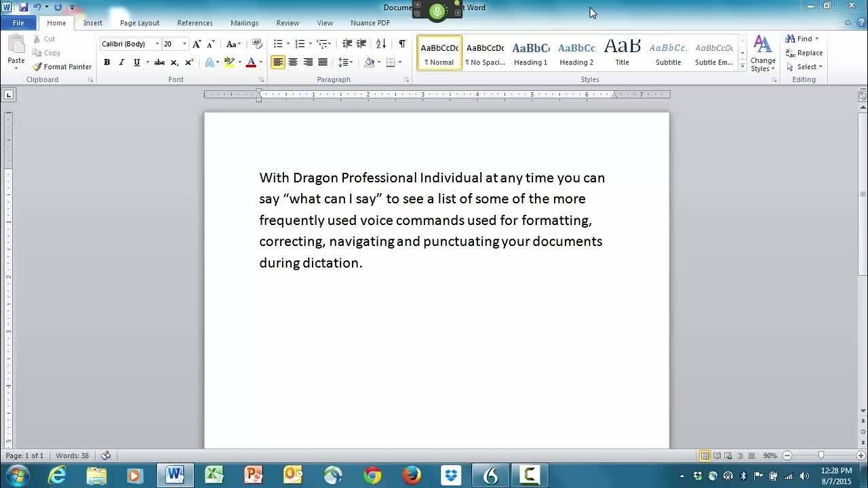Switch to Page Layout tab
Screen dimensions: 868x488
(140, 23)
